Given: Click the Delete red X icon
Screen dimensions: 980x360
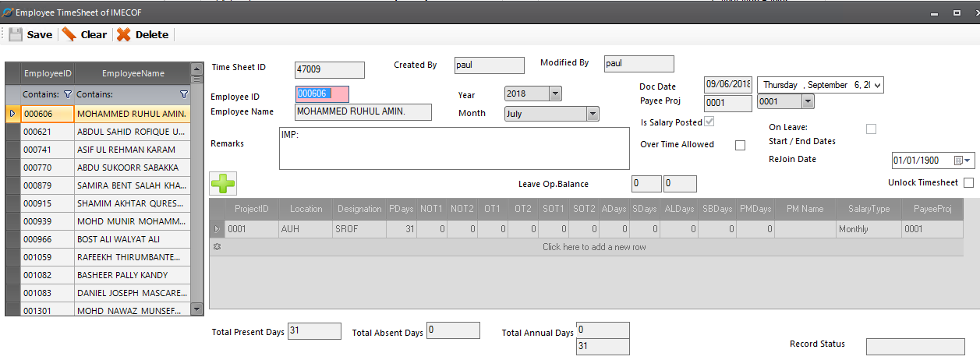Looking at the screenshot, I should pos(123,34).
